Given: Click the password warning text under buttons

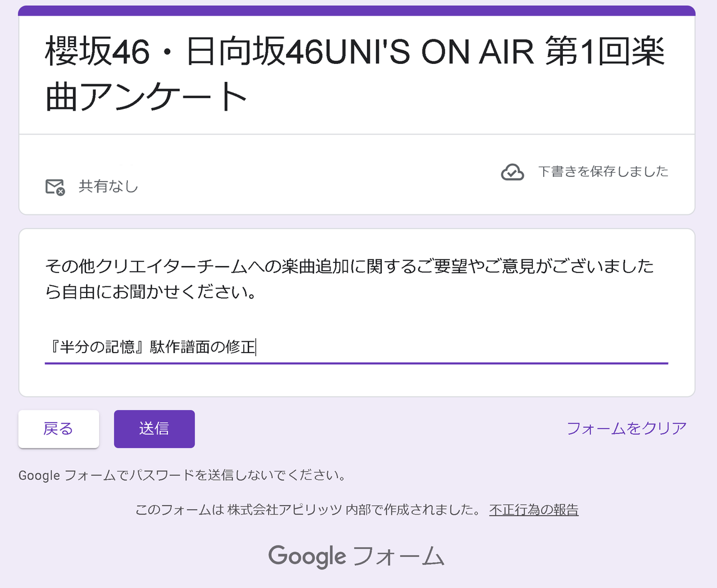Looking at the screenshot, I should [x=182, y=476].
